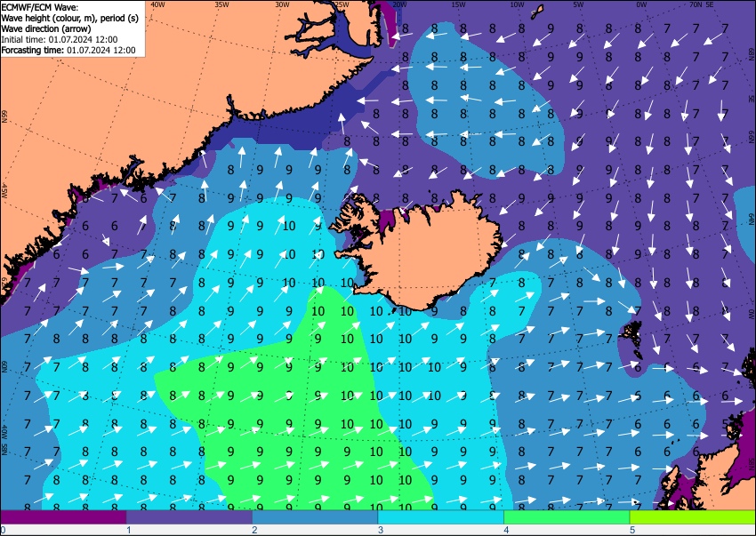This screenshot has height=536, width=756.
Task: Click the small Jan Mayen island at top
Action: click(x=537, y=12)
